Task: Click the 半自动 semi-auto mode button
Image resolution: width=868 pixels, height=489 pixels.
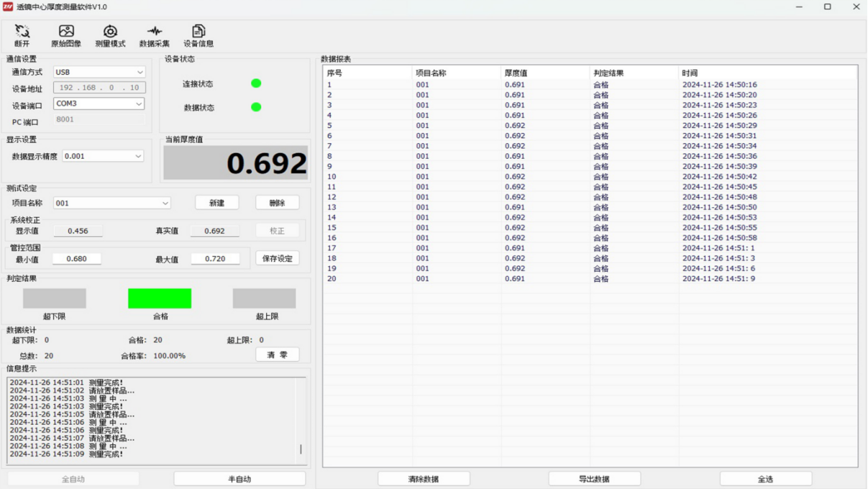Action: pos(239,479)
